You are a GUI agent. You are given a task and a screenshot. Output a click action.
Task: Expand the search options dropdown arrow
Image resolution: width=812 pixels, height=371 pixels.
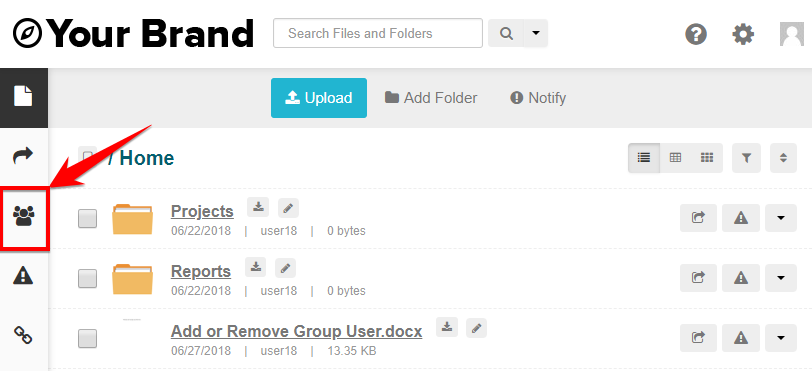pos(536,33)
